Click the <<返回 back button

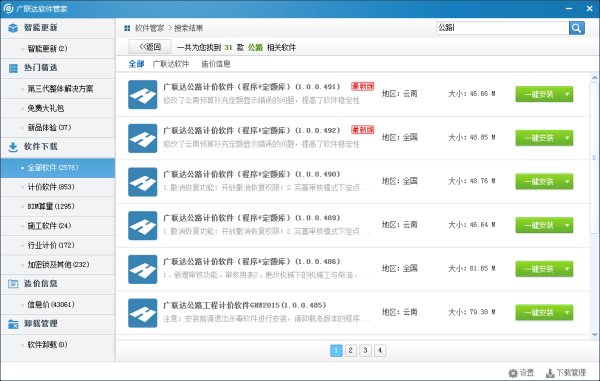click(x=150, y=47)
